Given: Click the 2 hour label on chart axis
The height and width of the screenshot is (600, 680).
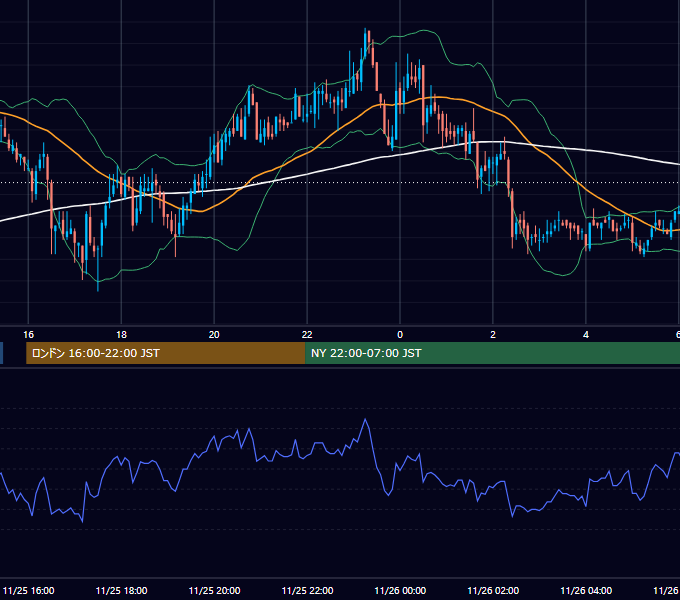Looking at the screenshot, I should (493, 335).
